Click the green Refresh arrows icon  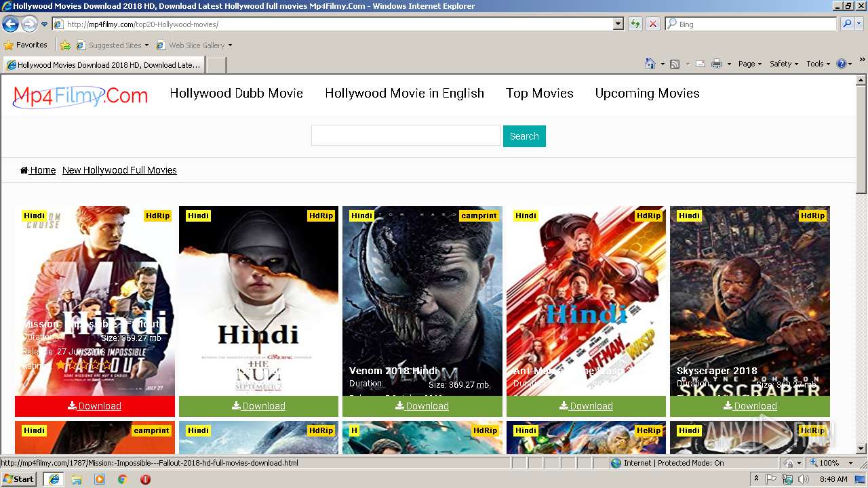[x=635, y=24]
